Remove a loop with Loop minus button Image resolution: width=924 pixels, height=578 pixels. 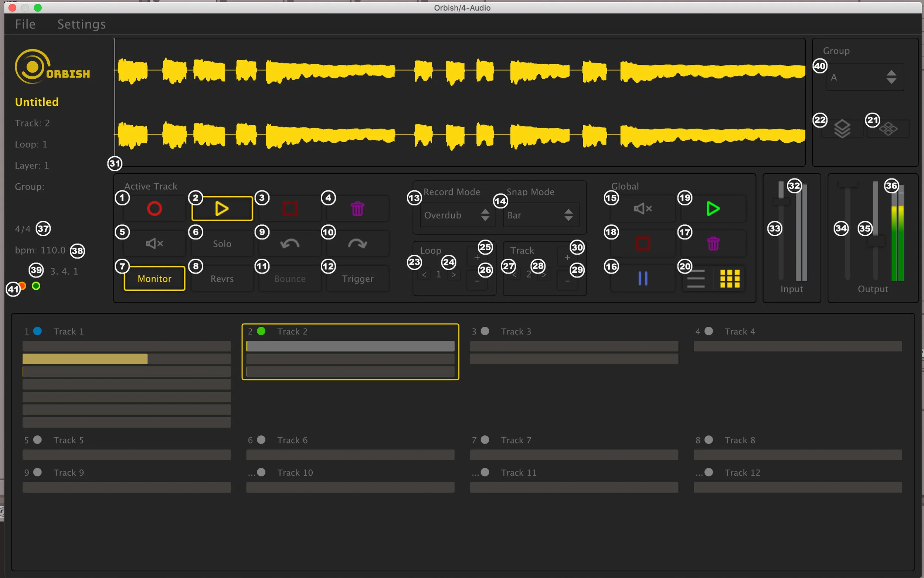click(x=477, y=281)
